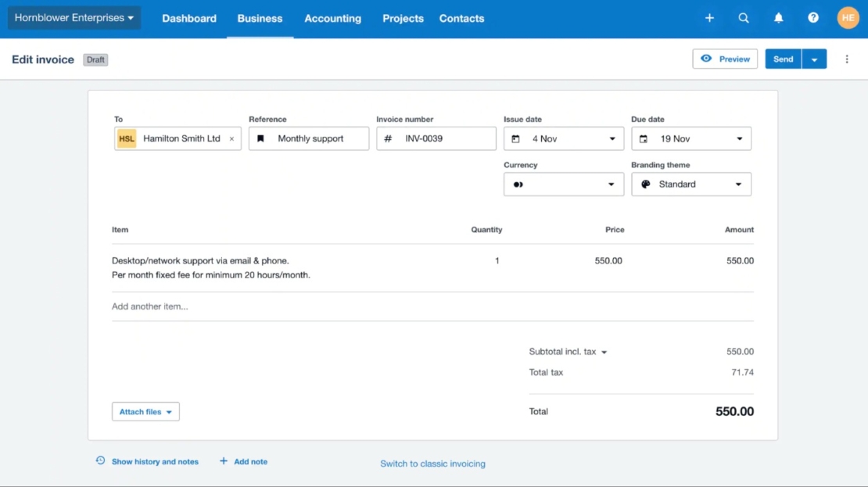Click the help question mark icon
Screen dimensions: 868x487
pyautogui.click(x=813, y=16)
